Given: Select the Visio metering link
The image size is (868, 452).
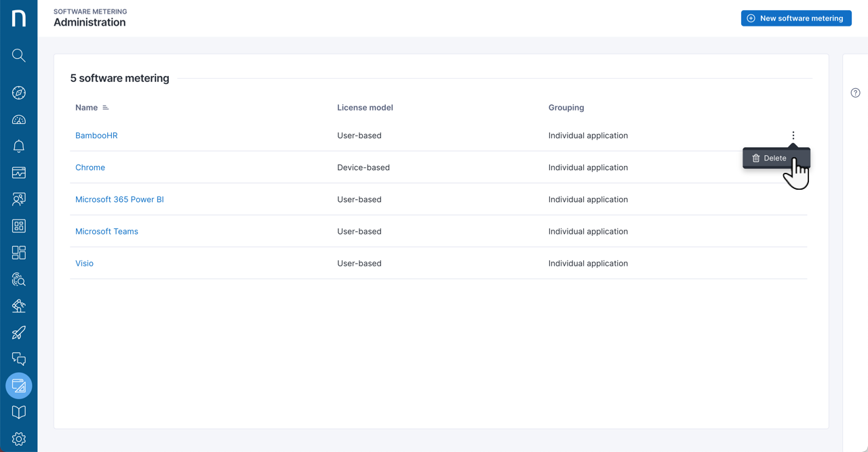Looking at the screenshot, I should click(84, 263).
